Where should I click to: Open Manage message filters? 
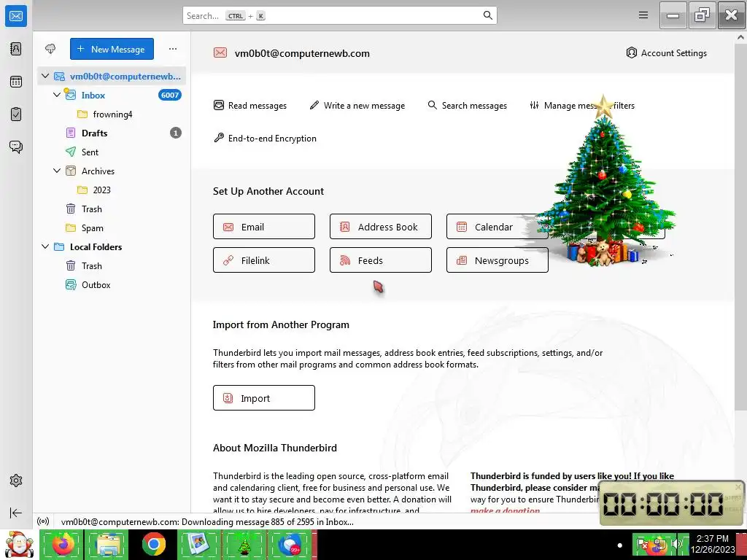(x=582, y=105)
